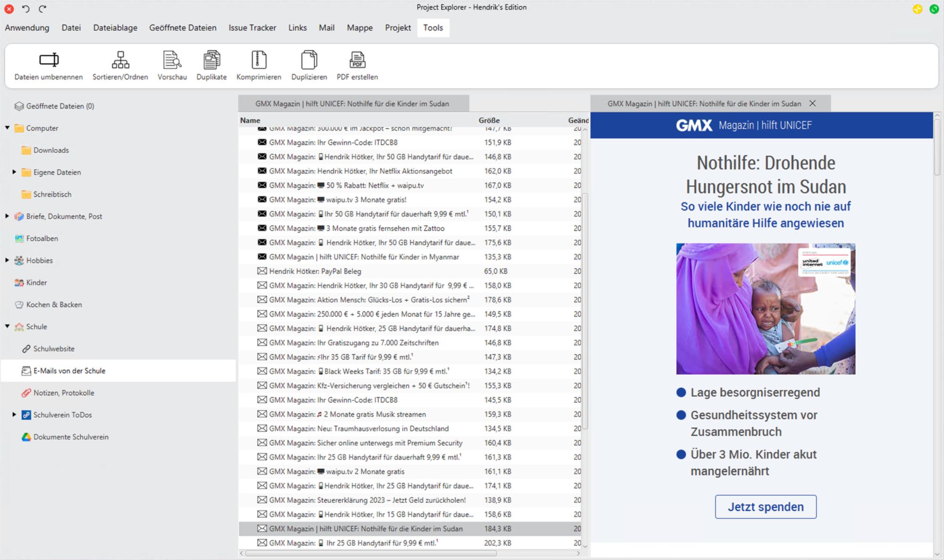Image resolution: width=944 pixels, height=560 pixels.
Task: Click the file list vertical scrollbar
Action: tap(585, 311)
